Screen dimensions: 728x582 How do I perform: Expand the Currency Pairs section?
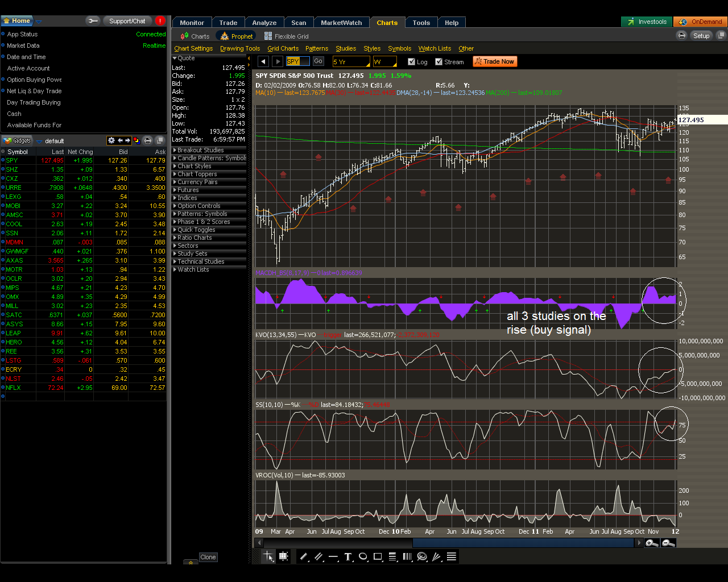point(209,182)
